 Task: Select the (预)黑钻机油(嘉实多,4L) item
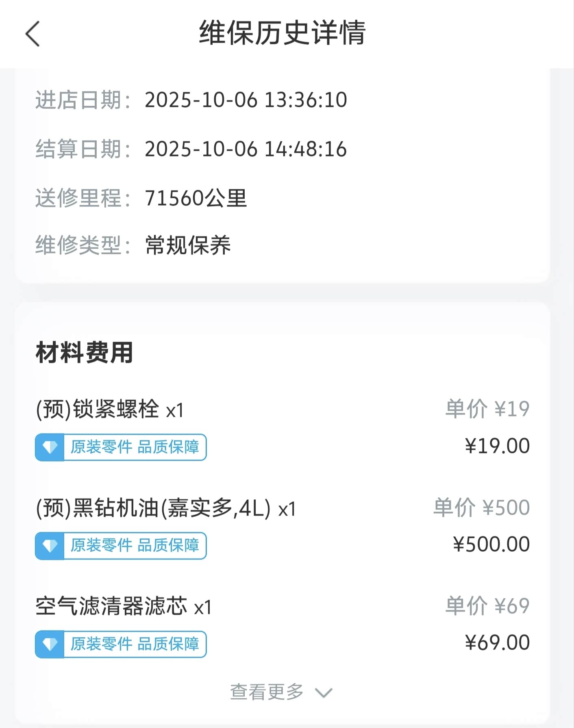point(166,508)
